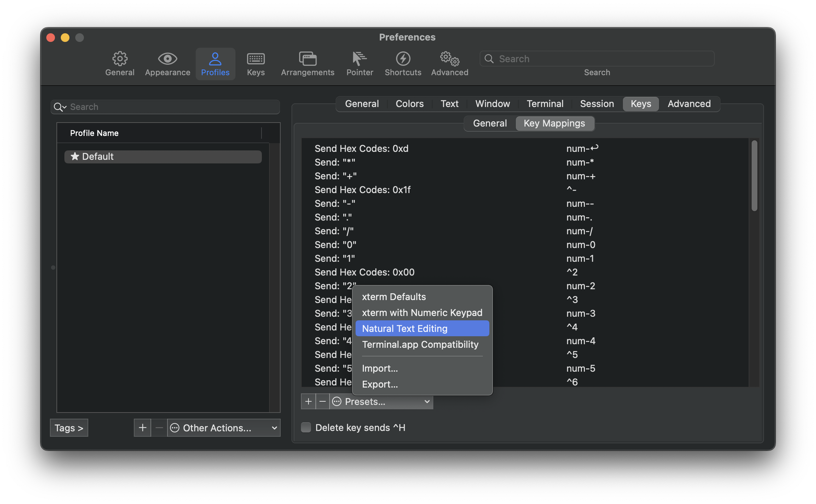Toggle the 'Delete key sends ^H' checkbox

(306, 427)
